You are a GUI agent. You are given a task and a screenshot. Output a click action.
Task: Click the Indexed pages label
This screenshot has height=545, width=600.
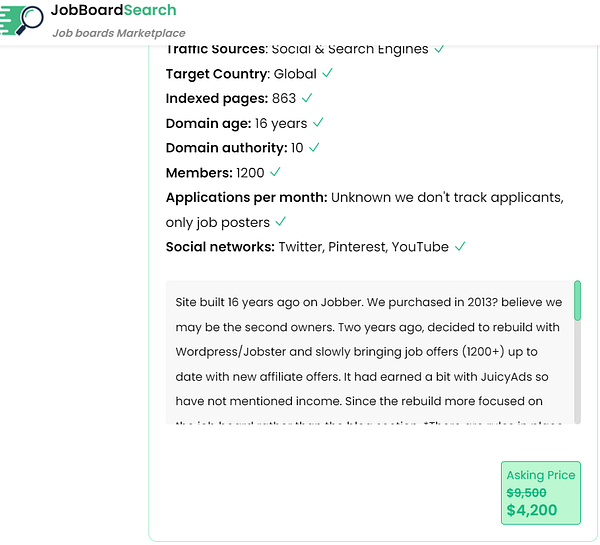[x=216, y=98]
